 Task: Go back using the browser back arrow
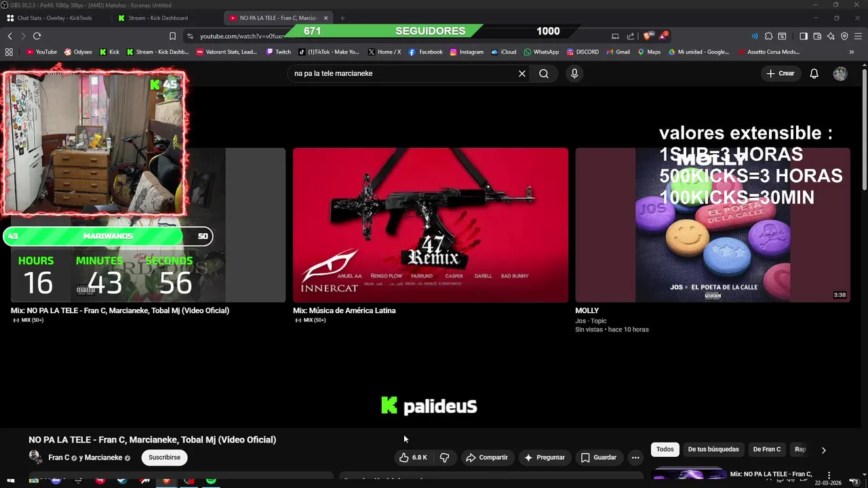click(9, 36)
